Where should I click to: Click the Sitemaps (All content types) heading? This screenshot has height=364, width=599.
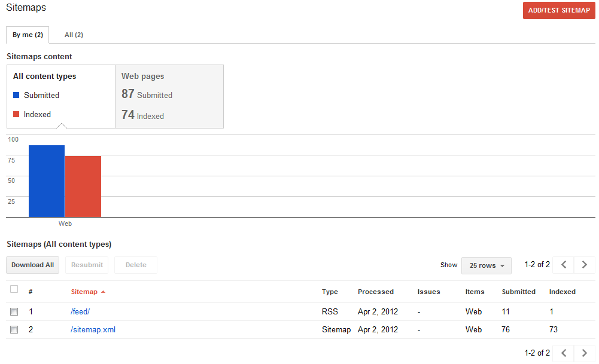click(59, 244)
